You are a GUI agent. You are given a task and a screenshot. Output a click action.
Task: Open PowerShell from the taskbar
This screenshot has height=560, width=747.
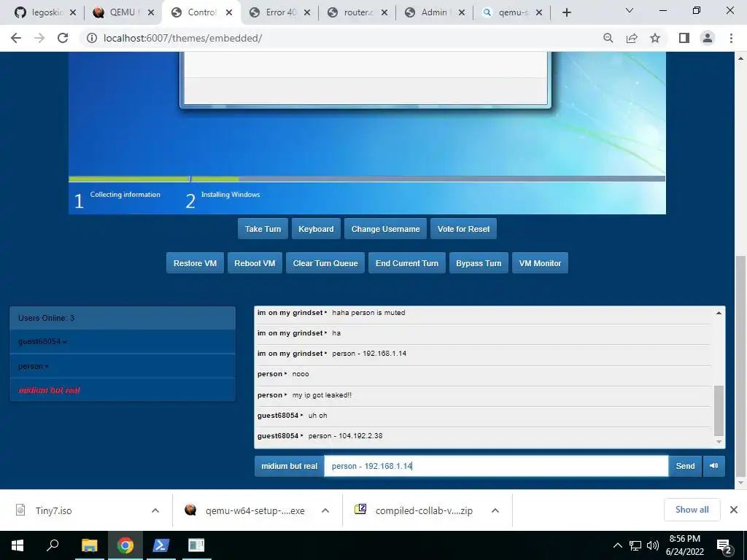(160, 545)
